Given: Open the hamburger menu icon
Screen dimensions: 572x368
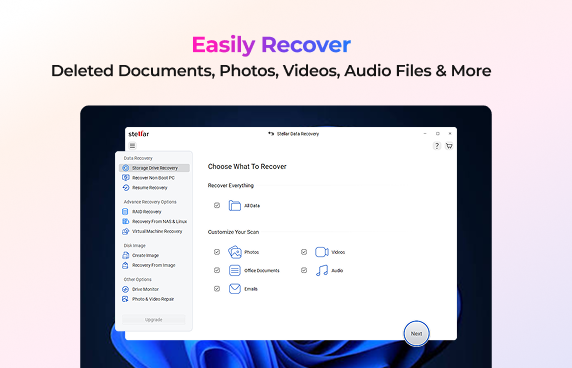Looking at the screenshot, I should coord(132,146).
